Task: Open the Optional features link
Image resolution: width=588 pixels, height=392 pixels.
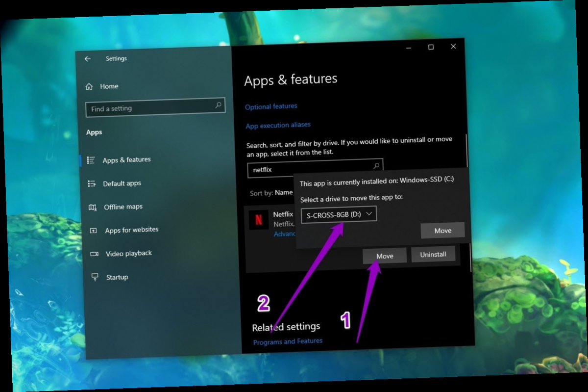Action: click(271, 106)
